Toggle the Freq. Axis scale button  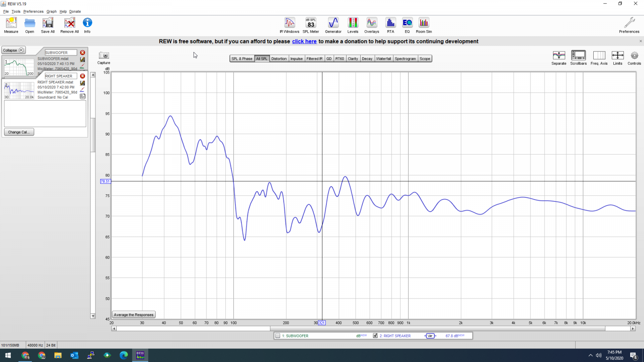[x=599, y=56]
